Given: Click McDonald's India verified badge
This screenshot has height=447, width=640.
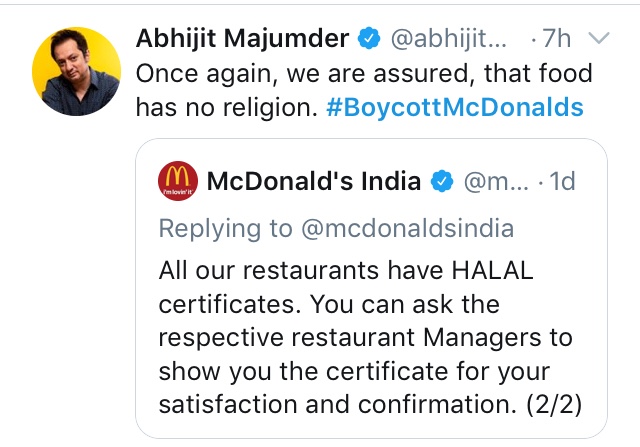Looking at the screenshot, I should 441,182.
